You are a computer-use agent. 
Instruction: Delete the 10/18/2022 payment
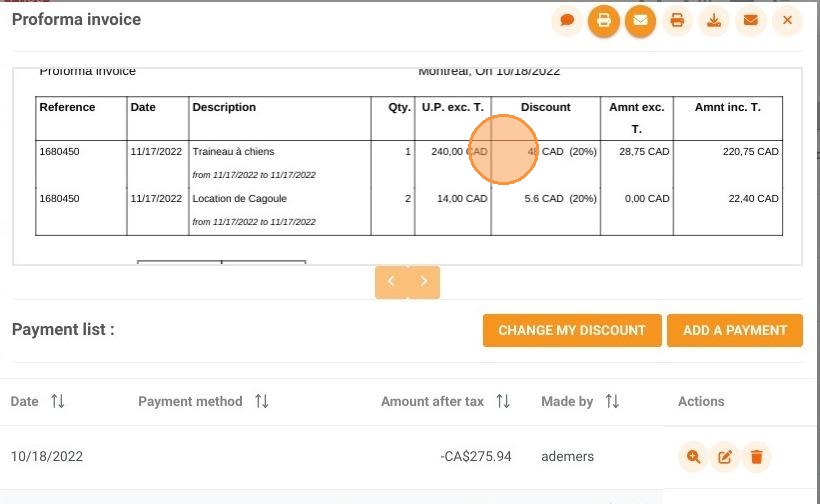point(756,457)
